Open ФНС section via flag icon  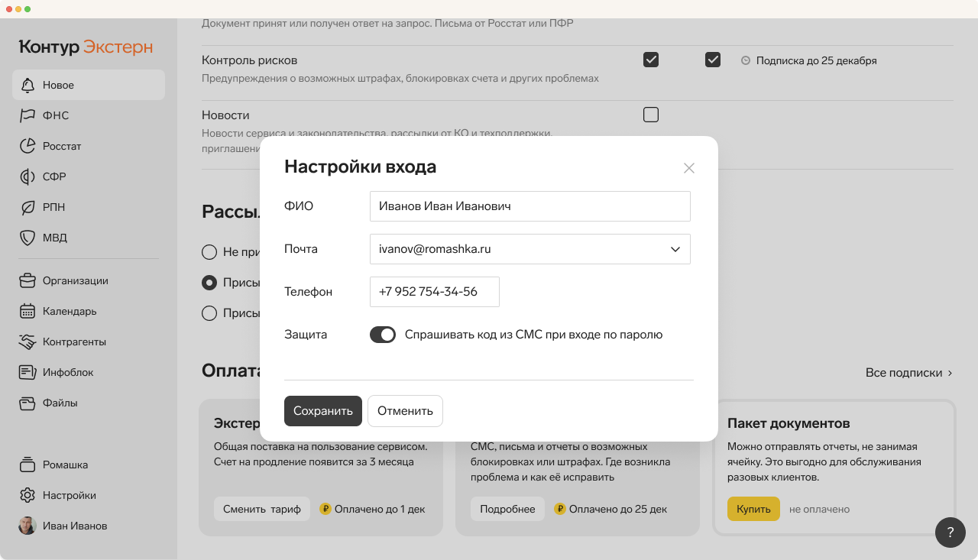coord(28,115)
